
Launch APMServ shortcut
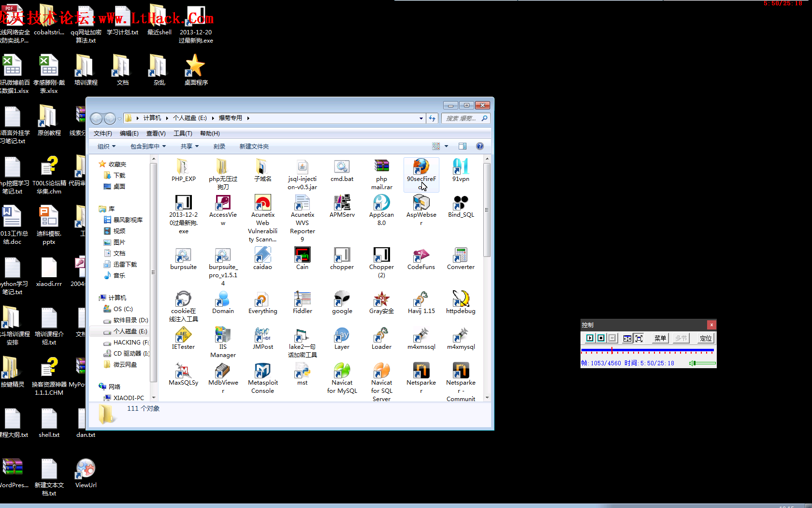(x=342, y=207)
